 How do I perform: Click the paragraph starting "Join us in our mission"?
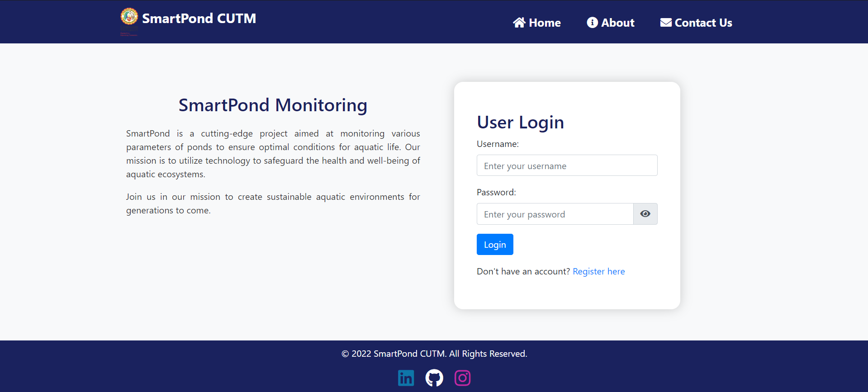coord(273,203)
